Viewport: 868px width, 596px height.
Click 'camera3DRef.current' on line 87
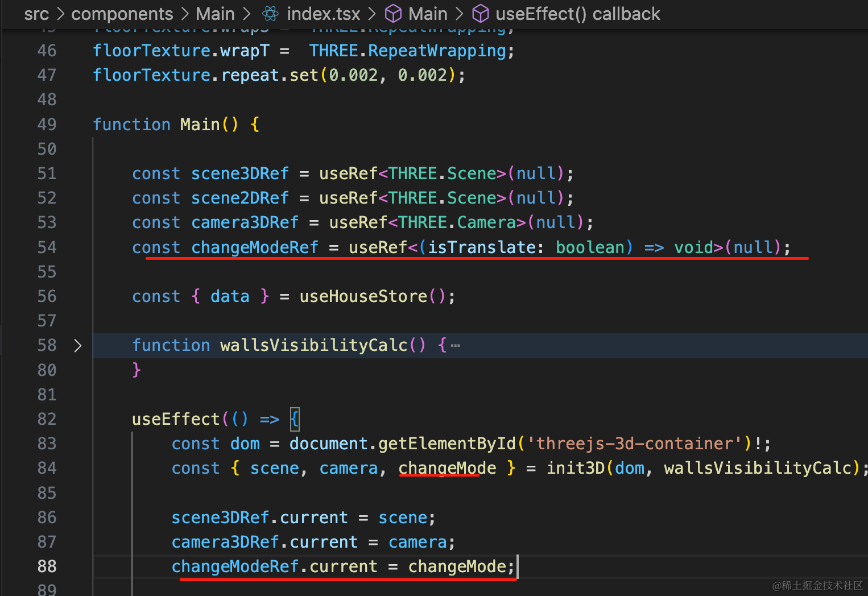264,542
